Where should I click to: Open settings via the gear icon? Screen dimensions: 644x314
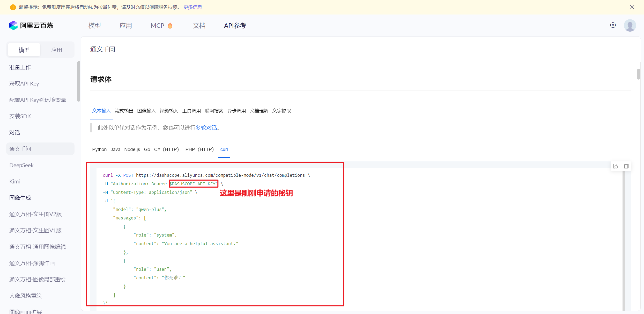point(613,25)
